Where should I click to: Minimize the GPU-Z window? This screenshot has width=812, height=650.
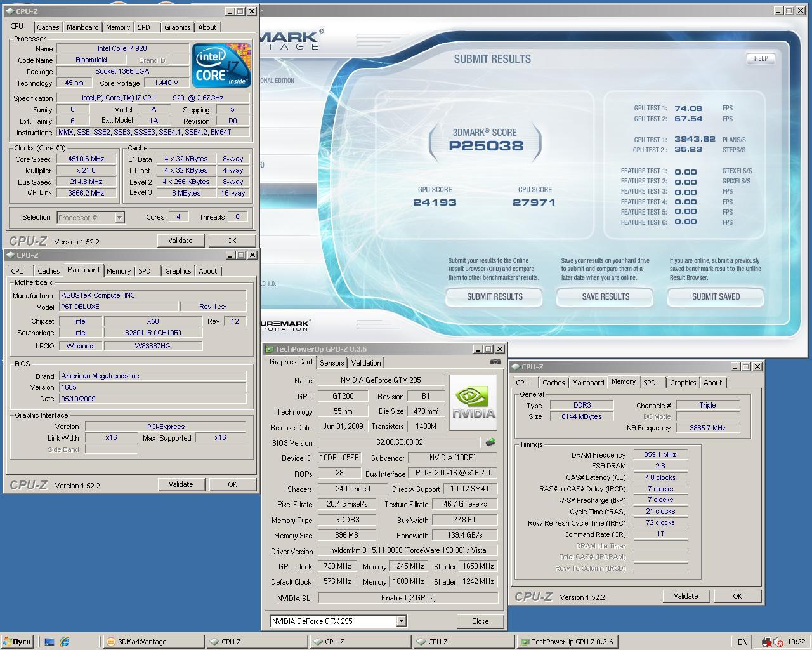pos(477,349)
